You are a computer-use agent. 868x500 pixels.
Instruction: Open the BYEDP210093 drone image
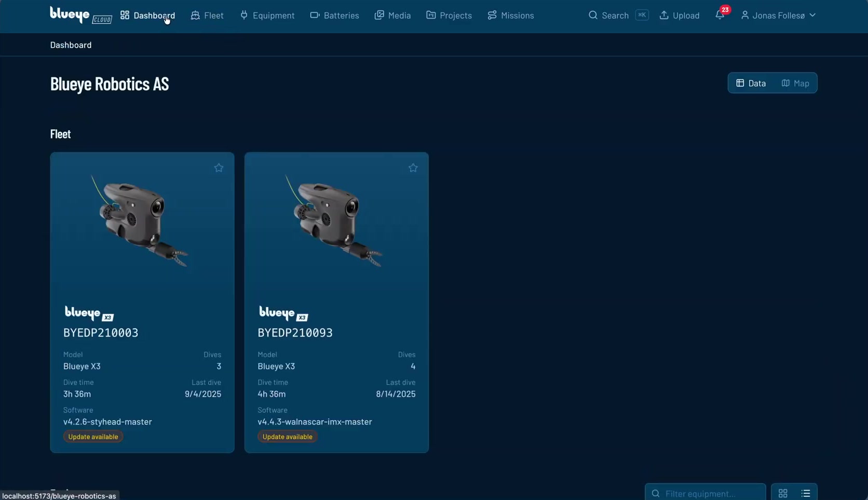[334, 221]
